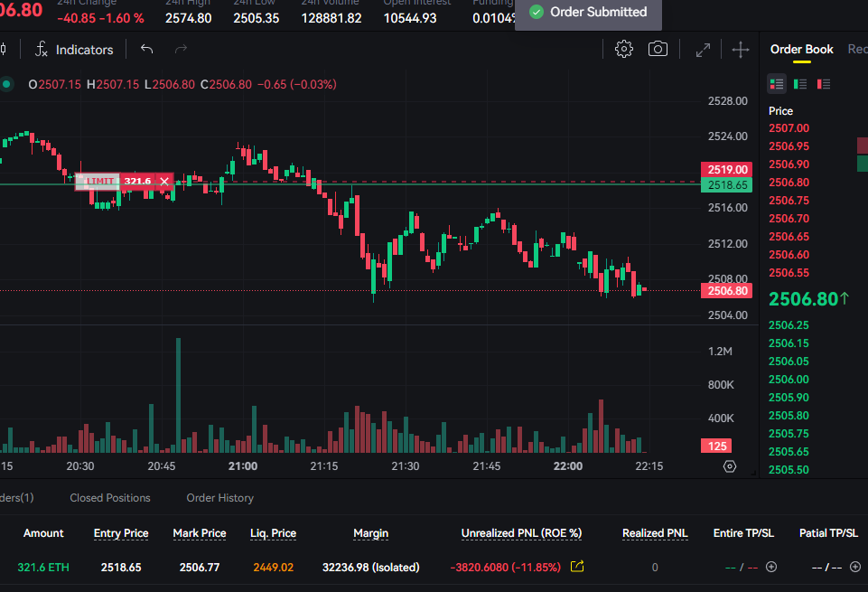Add Entire TP/SL with plus icon
Screen dimensions: 868x592
tap(771, 567)
